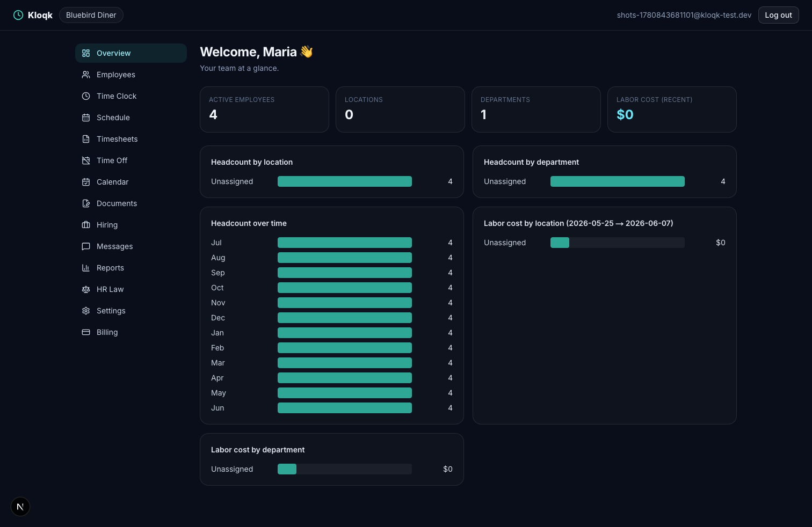This screenshot has width=812, height=527.
Task: Click the "Oct" month label
Action: (218, 288)
